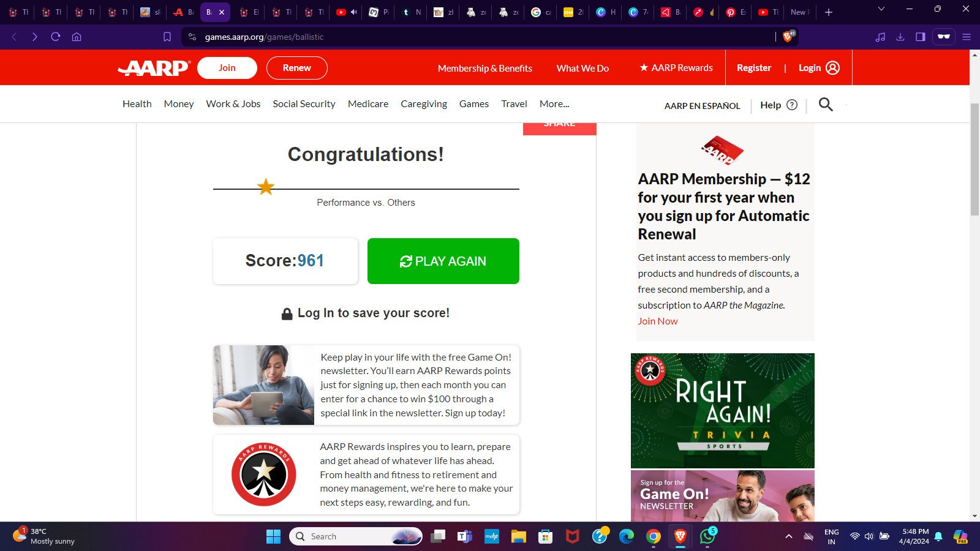This screenshot has width=980, height=551.
Task: Click the performance star marker
Action: (266, 187)
